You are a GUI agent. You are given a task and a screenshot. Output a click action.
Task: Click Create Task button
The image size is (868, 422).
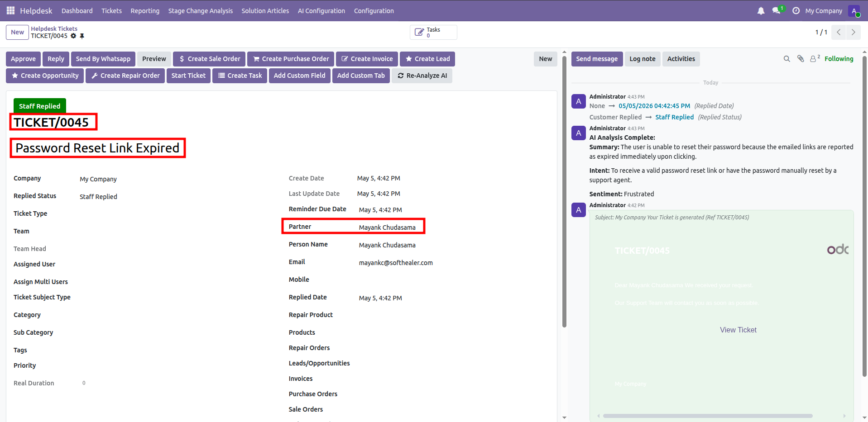click(240, 76)
